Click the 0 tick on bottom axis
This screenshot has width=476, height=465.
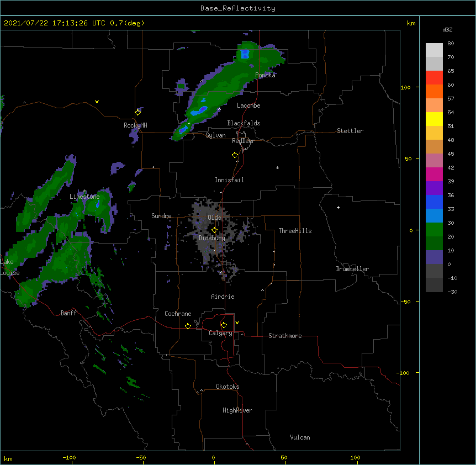click(x=213, y=457)
